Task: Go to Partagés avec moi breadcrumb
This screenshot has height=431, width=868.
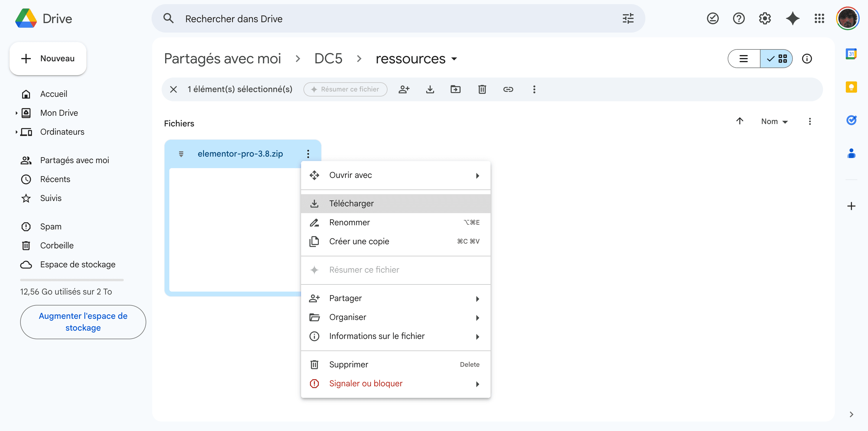Action: pyautogui.click(x=222, y=59)
